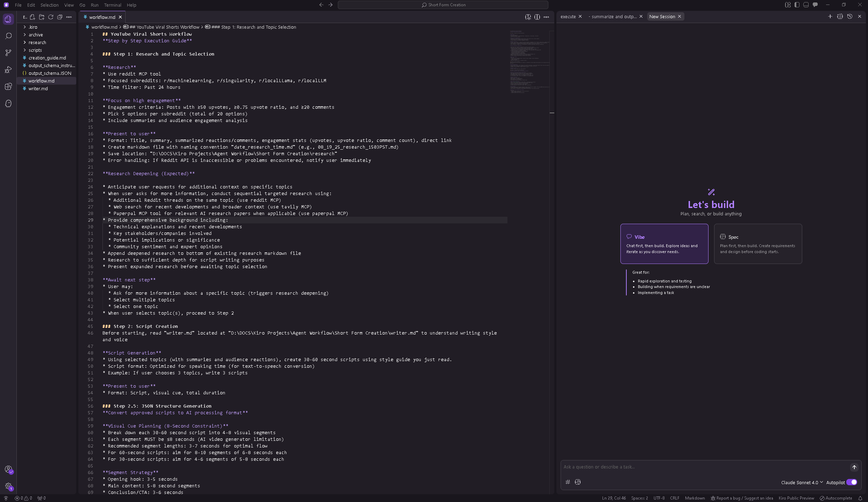Open chat session history icon
The image size is (868, 502).
pyautogui.click(x=850, y=16)
